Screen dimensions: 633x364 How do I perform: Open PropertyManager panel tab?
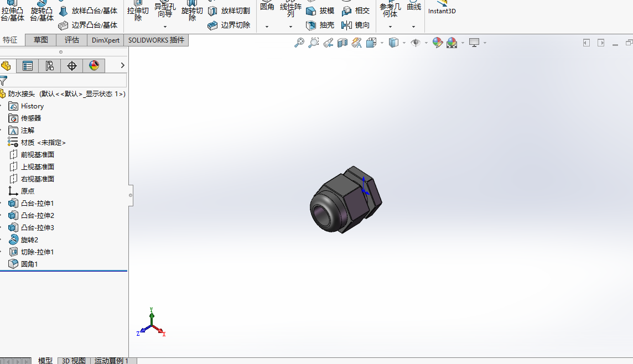click(28, 66)
